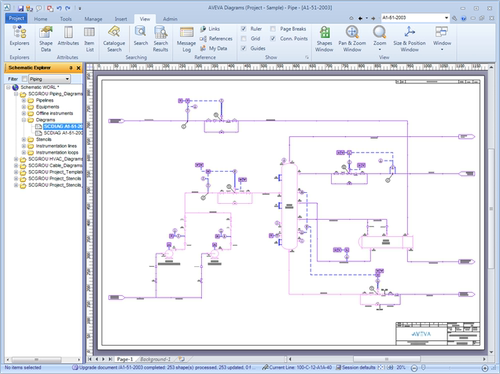Jump to first sheet button
The image size is (500, 374).
click(x=90, y=359)
